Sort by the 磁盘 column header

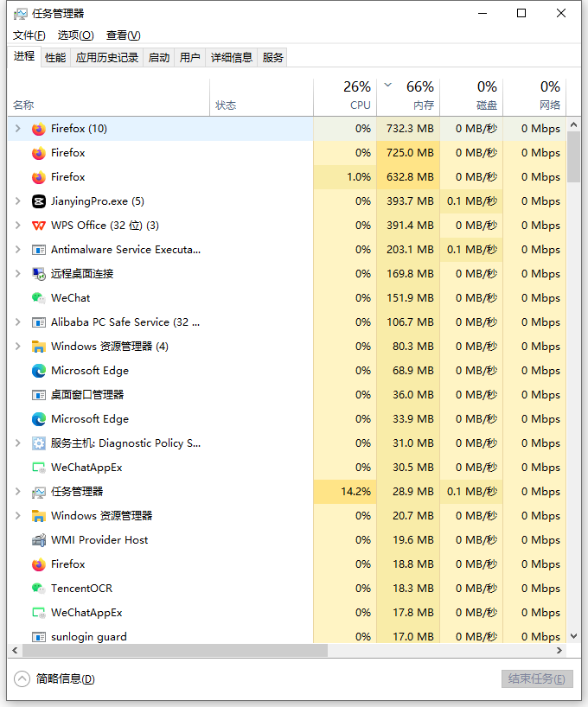pos(471,96)
